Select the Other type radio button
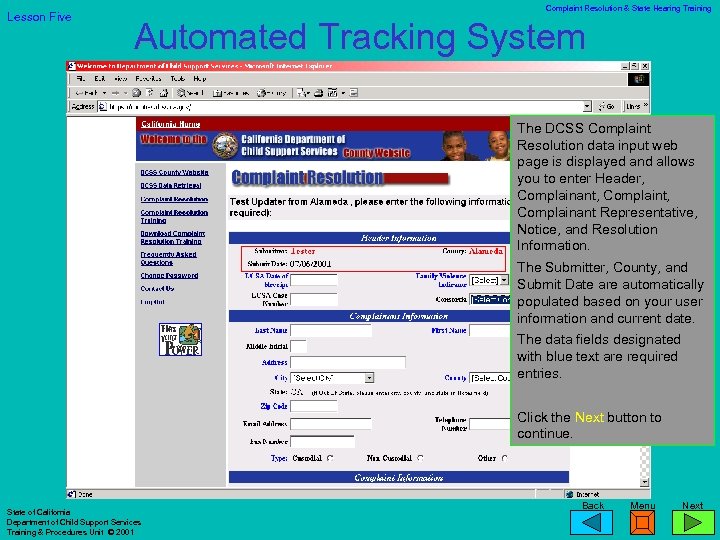The width and height of the screenshot is (720, 540). [x=504, y=458]
